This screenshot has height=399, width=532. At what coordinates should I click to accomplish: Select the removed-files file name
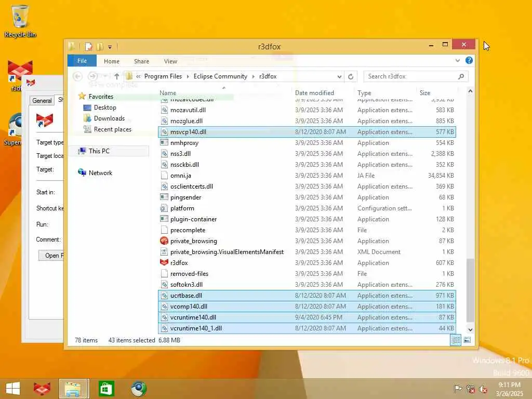tap(189, 273)
